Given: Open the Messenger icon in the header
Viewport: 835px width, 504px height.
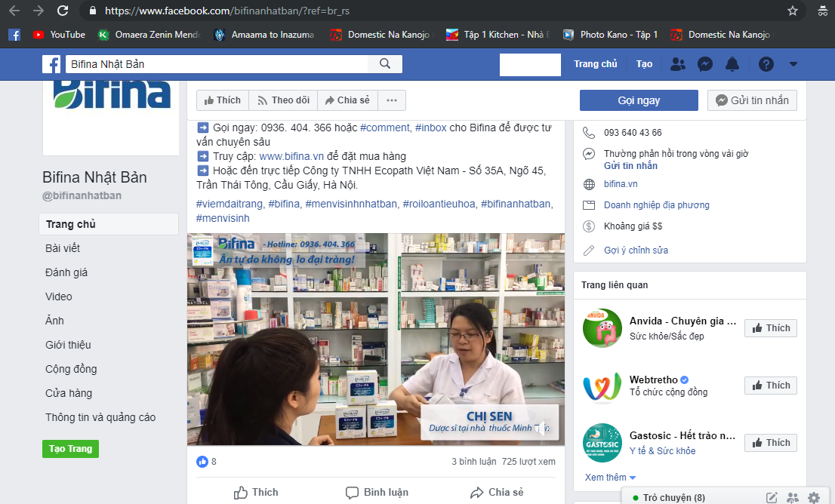Looking at the screenshot, I should point(705,64).
